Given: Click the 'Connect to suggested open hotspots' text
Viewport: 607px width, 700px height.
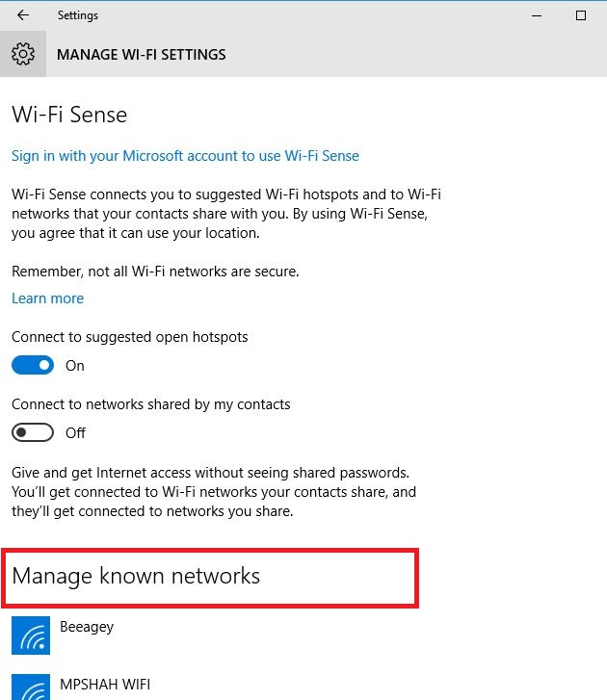Looking at the screenshot, I should (129, 337).
